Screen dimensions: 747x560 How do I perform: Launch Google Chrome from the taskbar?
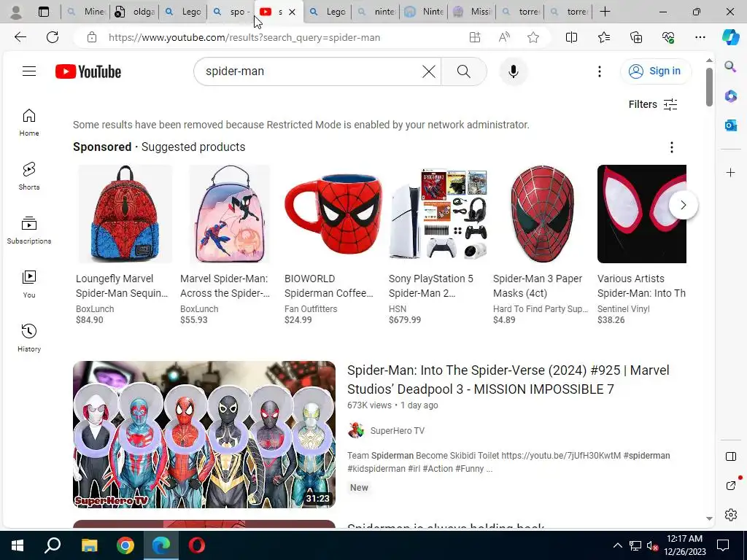(x=125, y=545)
